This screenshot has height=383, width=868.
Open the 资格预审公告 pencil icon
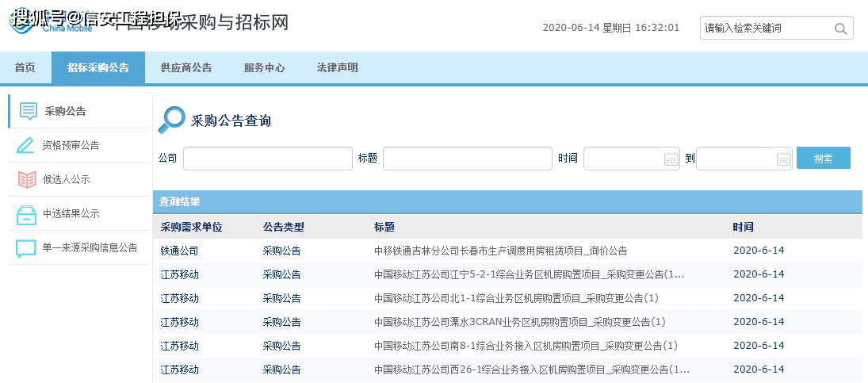(25, 145)
